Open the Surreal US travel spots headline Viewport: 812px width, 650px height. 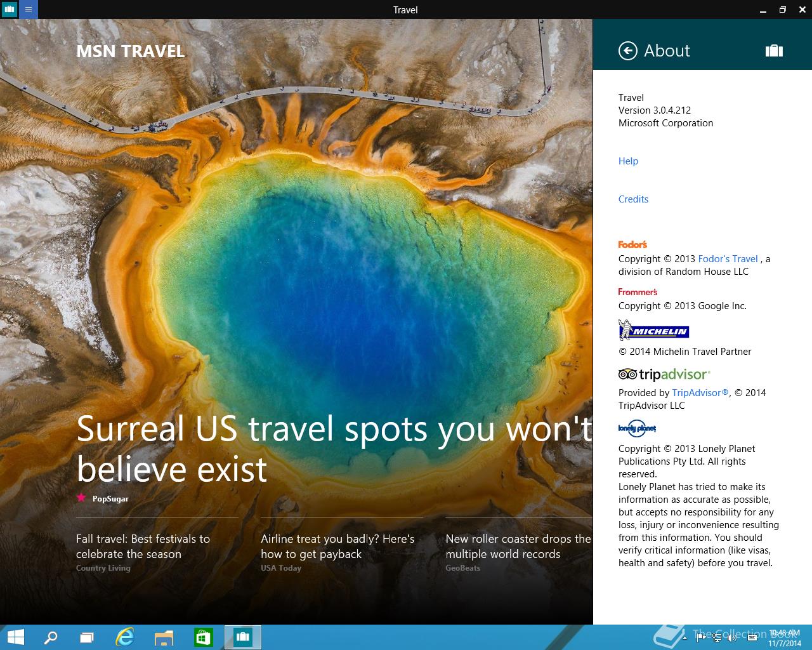(334, 449)
